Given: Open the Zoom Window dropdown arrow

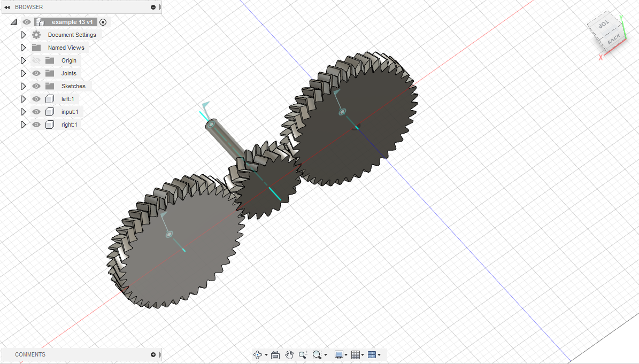Looking at the screenshot, I should (326, 354).
